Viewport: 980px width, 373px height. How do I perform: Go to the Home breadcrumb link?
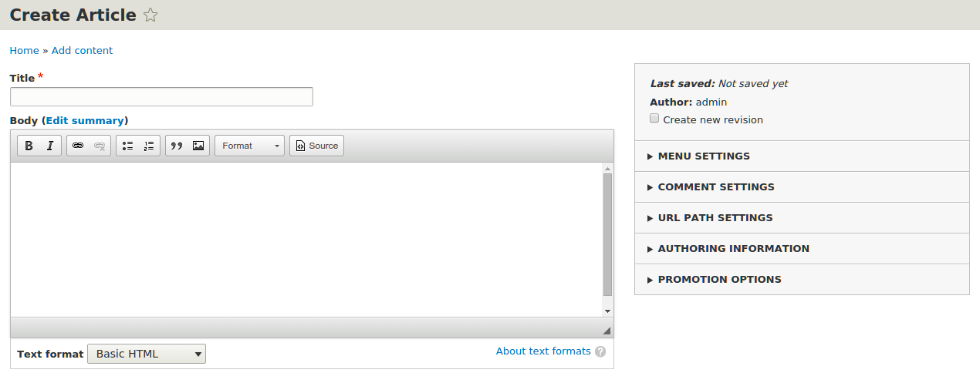24,51
